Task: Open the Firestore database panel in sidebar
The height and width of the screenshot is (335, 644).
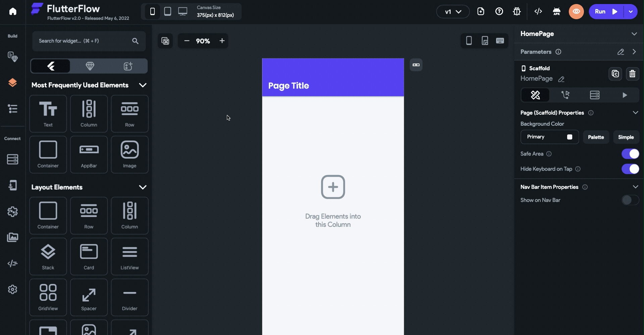Action: [x=13, y=159]
